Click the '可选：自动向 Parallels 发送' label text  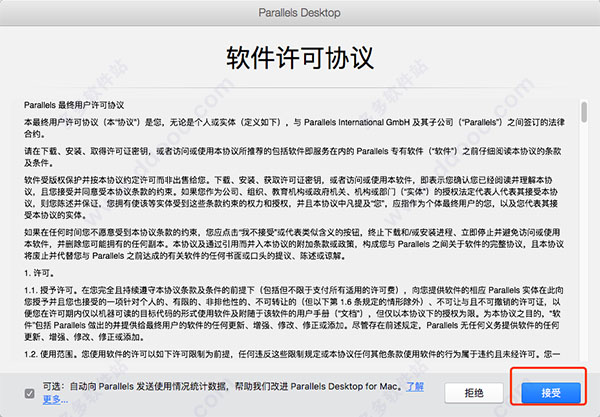pos(221,387)
